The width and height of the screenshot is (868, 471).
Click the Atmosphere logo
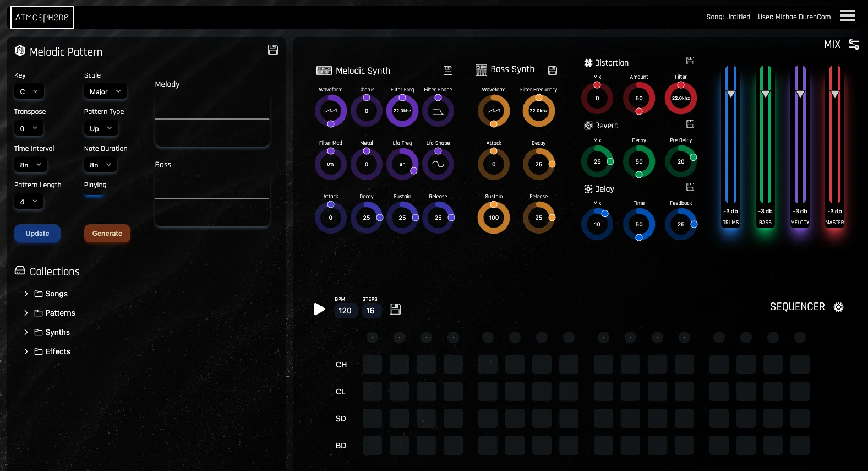click(42, 17)
